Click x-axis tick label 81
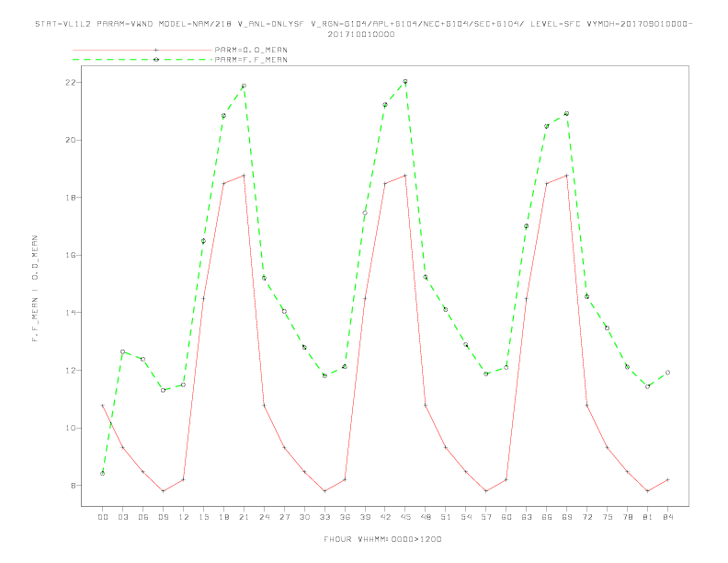Viewport: 728px width, 563px height. [x=648, y=517]
